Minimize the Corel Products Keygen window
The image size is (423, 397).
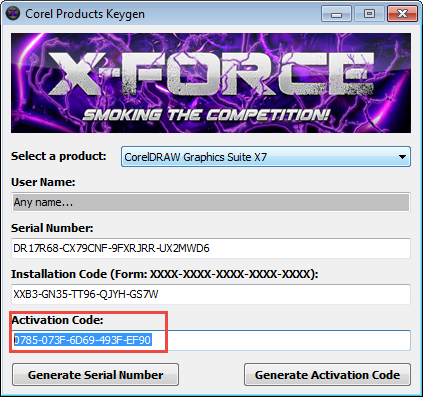pyautogui.click(x=336, y=14)
